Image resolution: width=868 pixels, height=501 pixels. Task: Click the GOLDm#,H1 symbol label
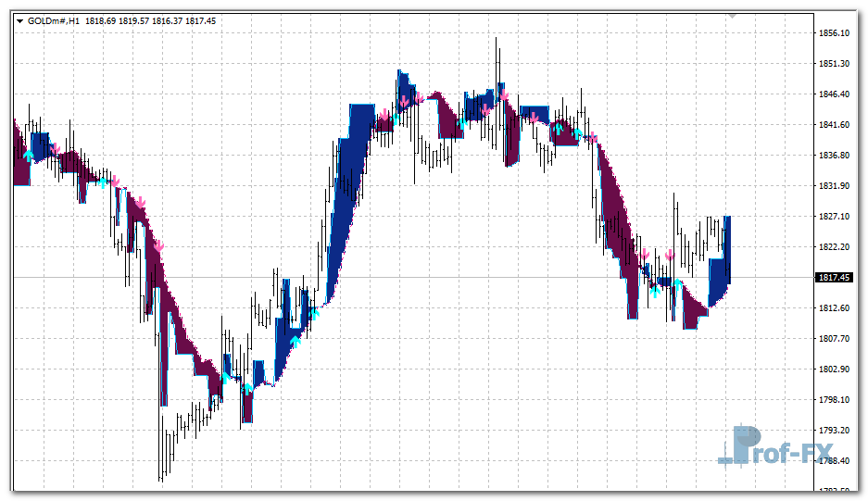[54, 21]
